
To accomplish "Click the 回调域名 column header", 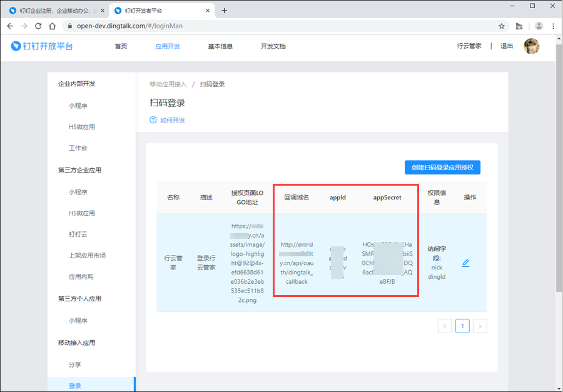I will click(x=297, y=198).
